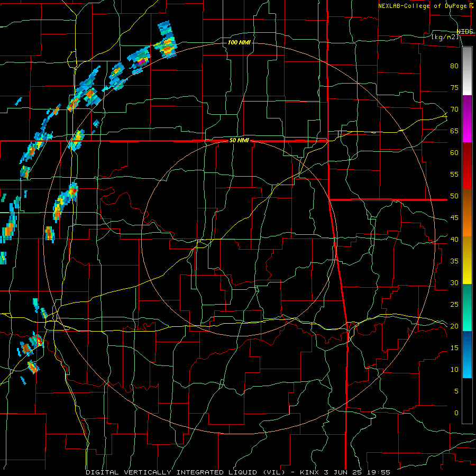Click the blue segment of the color bar

coord(467,354)
